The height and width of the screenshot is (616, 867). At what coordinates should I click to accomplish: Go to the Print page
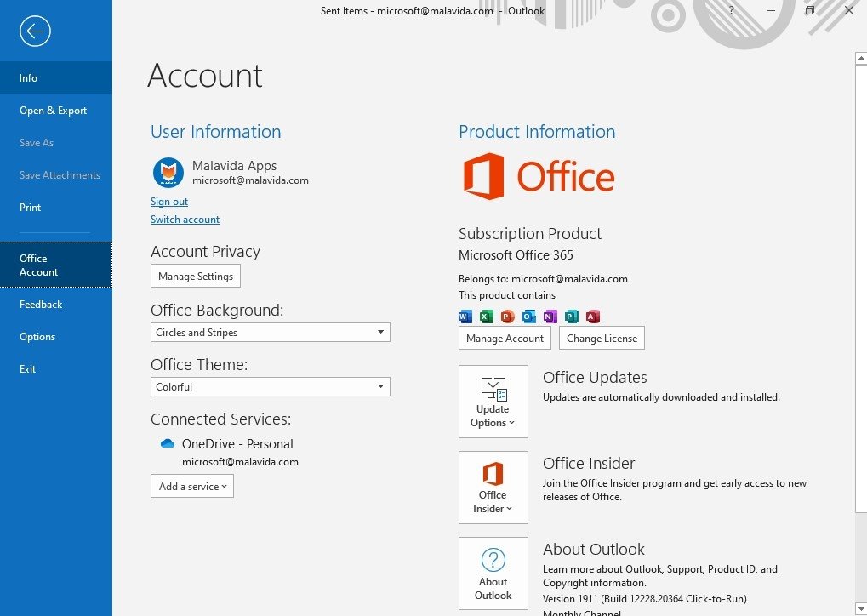pyautogui.click(x=56, y=208)
